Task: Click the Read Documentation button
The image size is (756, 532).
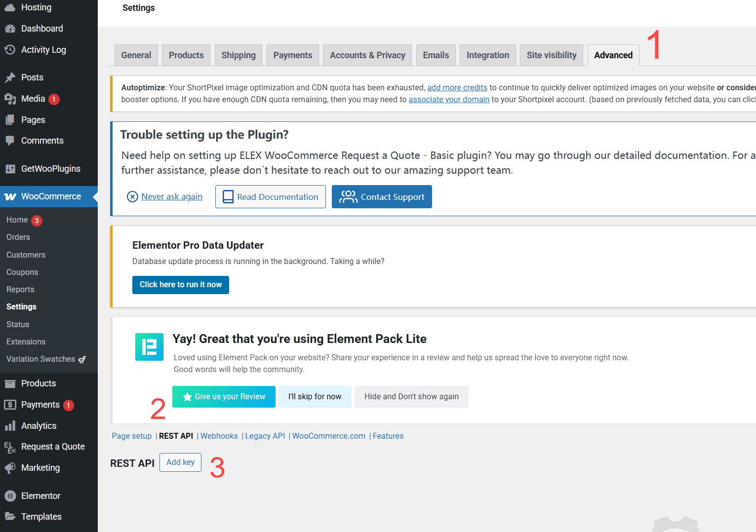Action: coord(271,197)
